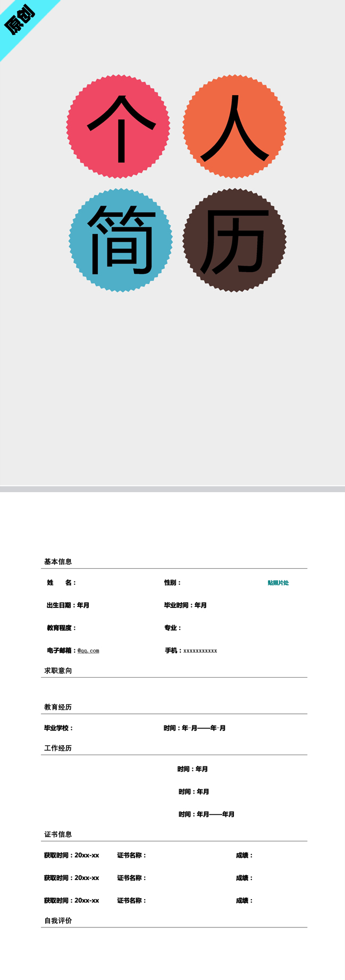
Task: Select the 证书信息 section heading
Action: pyautogui.click(x=58, y=834)
